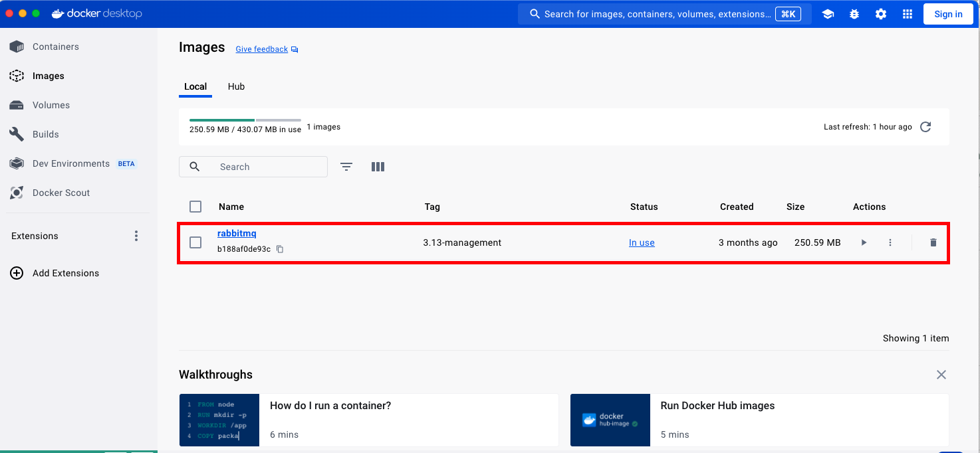
Task: Click the ⌘K shortcut badge
Action: click(x=788, y=14)
